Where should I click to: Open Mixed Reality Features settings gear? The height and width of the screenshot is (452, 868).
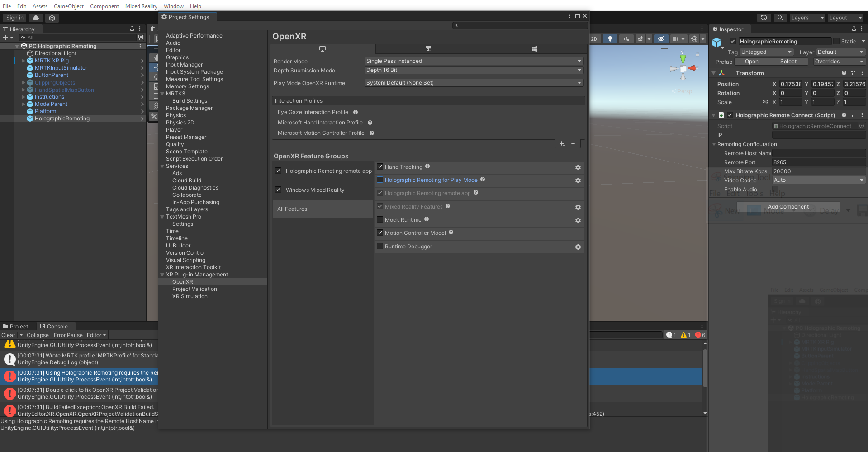(578, 207)
